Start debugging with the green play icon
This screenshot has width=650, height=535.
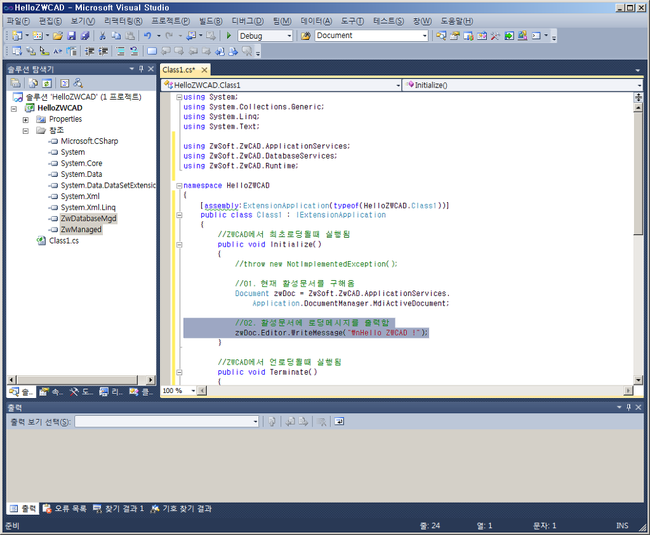coord(228,36)
